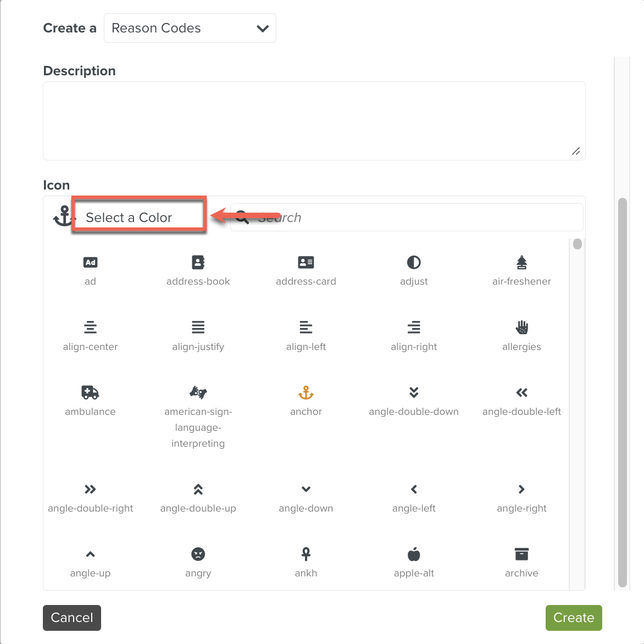Viewport: 644px width, 644px height.
Task: Pick the american-sign-language-interpreting icon
Action: coord(198,392)
